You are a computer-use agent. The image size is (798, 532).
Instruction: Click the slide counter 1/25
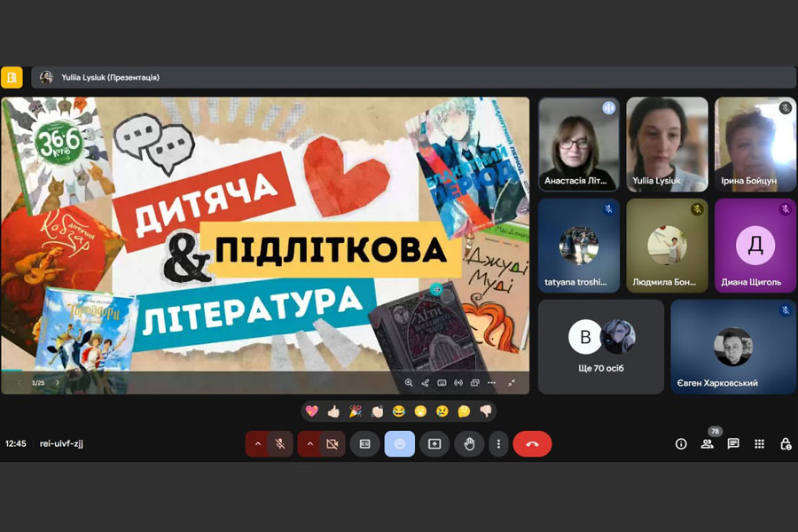click(x=38, y=383)
